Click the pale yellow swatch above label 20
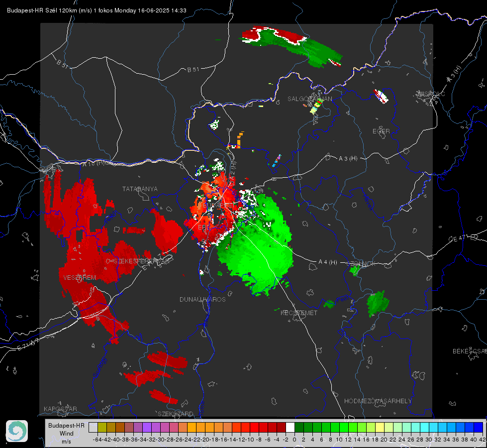 pos(380,427)
